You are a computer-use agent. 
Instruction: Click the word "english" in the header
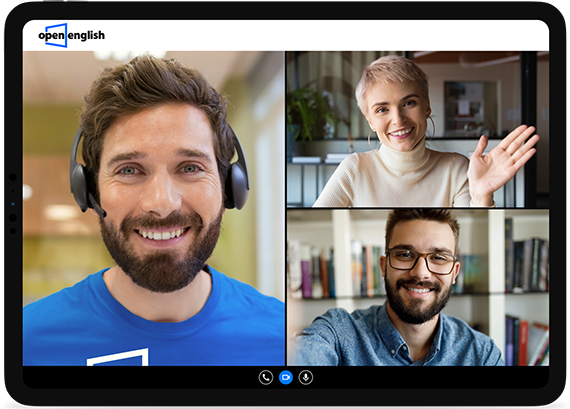(x=86, y=36)
